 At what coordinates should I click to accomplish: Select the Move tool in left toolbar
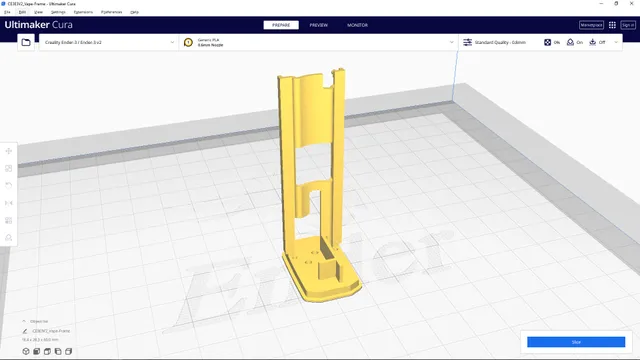click(9, 151)
